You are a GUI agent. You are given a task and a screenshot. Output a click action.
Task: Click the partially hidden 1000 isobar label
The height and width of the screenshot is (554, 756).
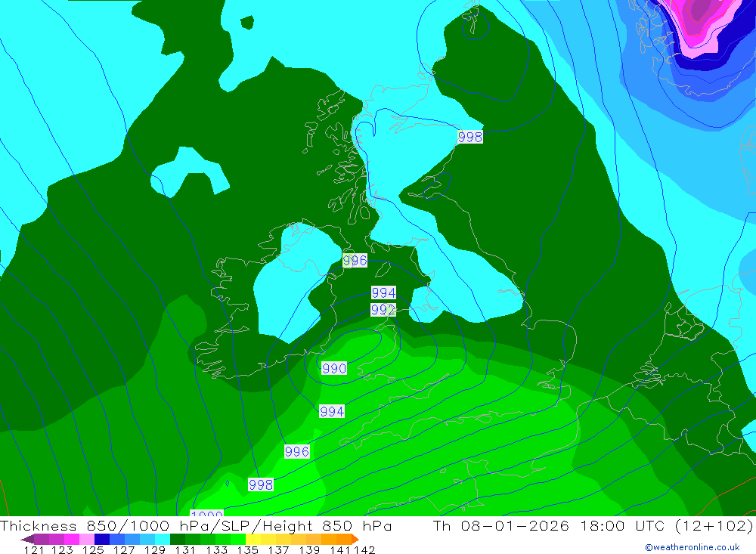(x=207, y=513)
